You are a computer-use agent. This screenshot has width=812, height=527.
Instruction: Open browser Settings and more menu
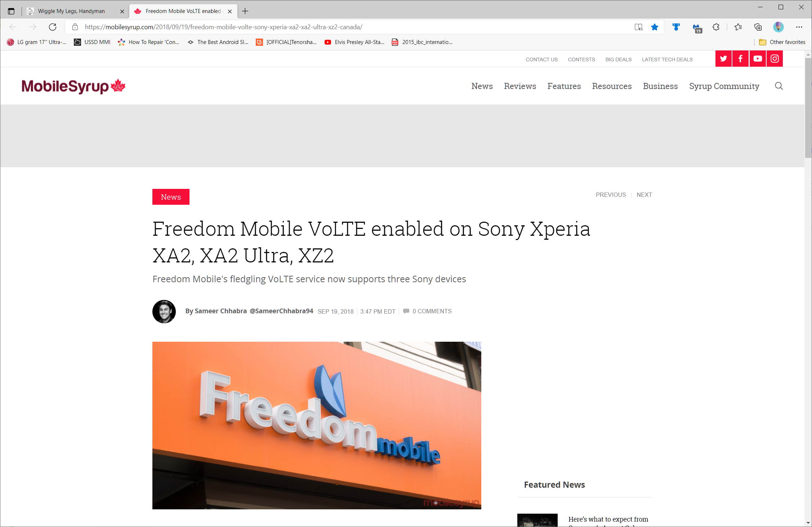pyautogui.click(x=799, y=27)
